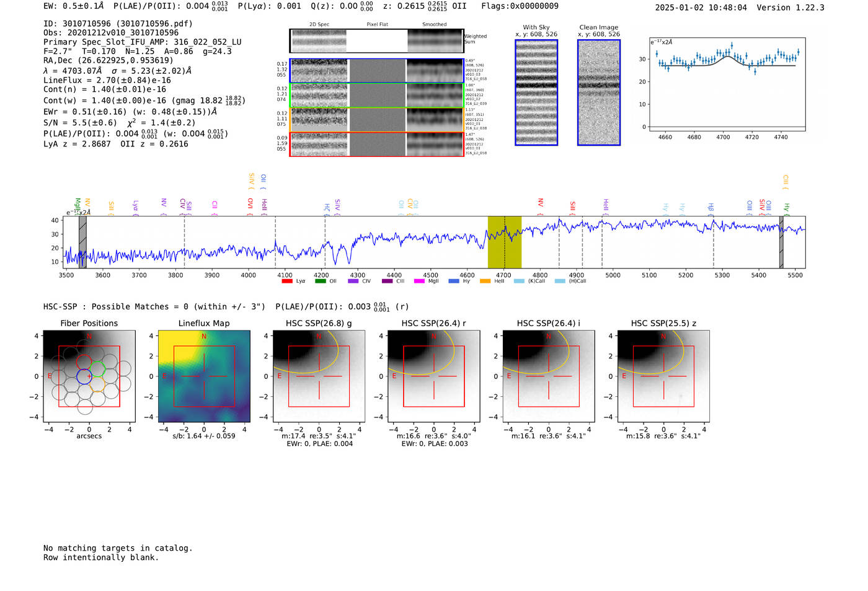868x591 pixels.
Task: Open the With Sky image cutout
Action: tap(536, 92)
